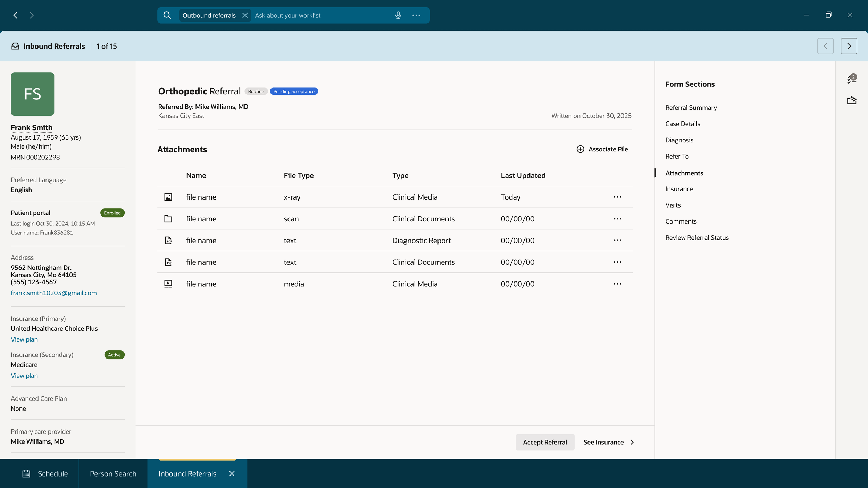Open more options for the media file row

click(617, 284)
